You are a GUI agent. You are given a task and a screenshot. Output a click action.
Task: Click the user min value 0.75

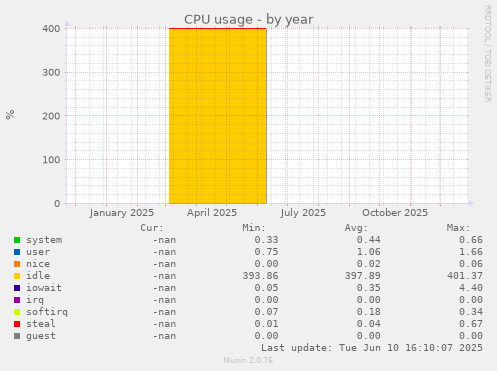pos(266,252)
